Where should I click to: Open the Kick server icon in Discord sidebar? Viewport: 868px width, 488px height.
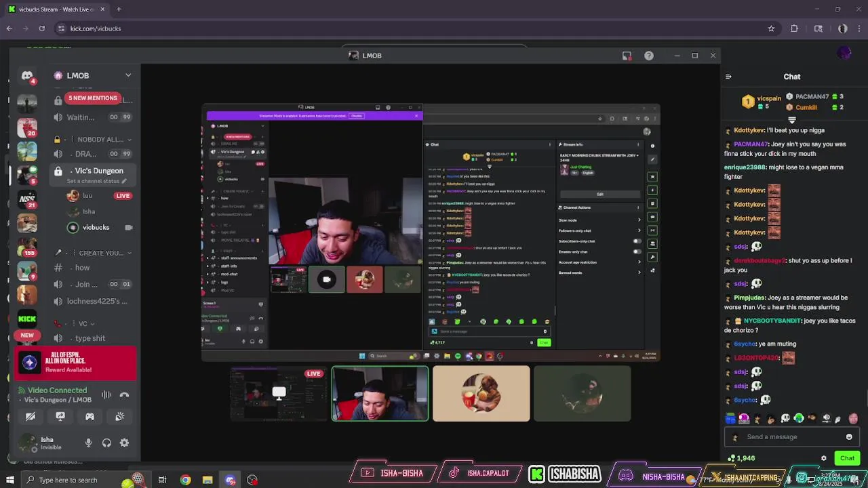tap(27, 319)
